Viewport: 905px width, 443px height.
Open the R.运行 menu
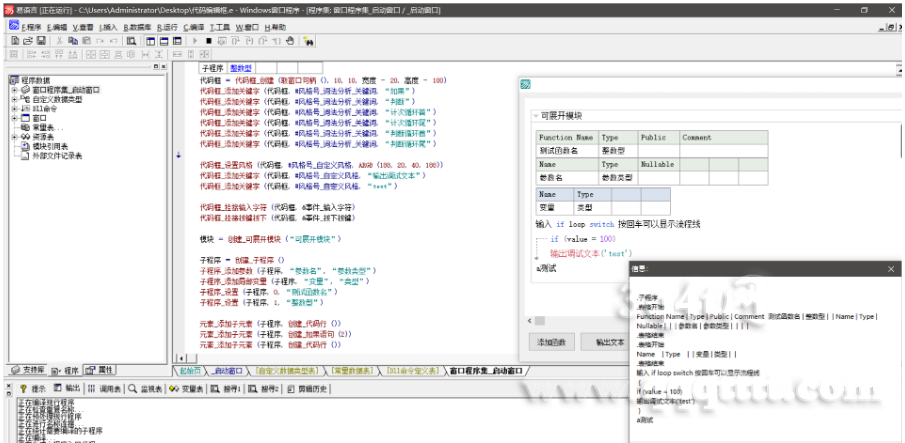167,27
